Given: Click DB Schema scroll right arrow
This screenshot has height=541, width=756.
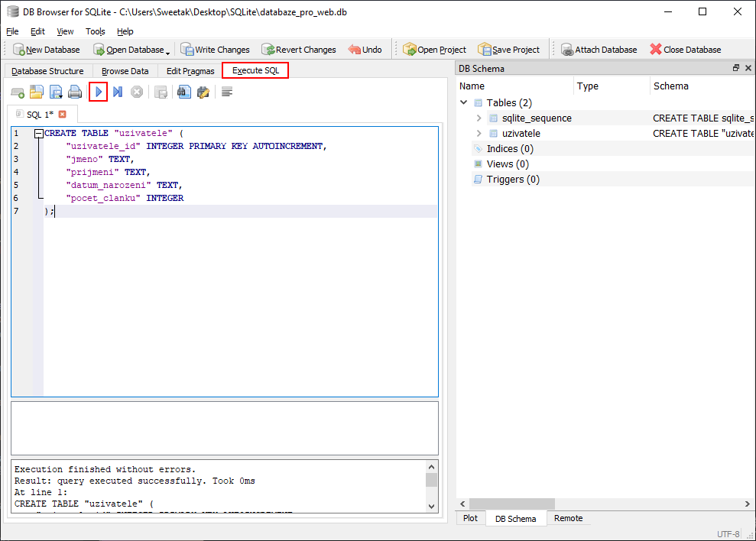Looking at the screenshot, I should coord(748,504).
